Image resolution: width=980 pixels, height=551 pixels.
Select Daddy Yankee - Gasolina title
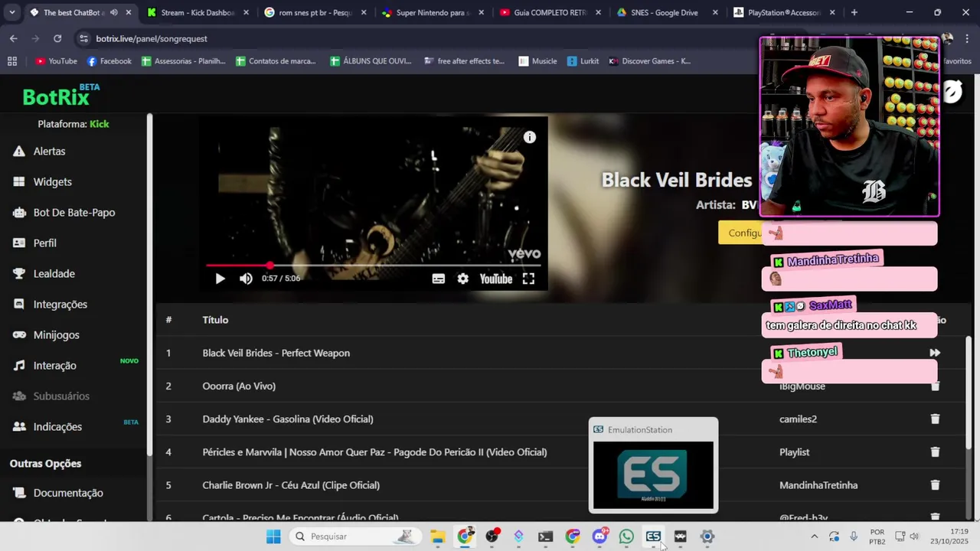pos(288,419)
